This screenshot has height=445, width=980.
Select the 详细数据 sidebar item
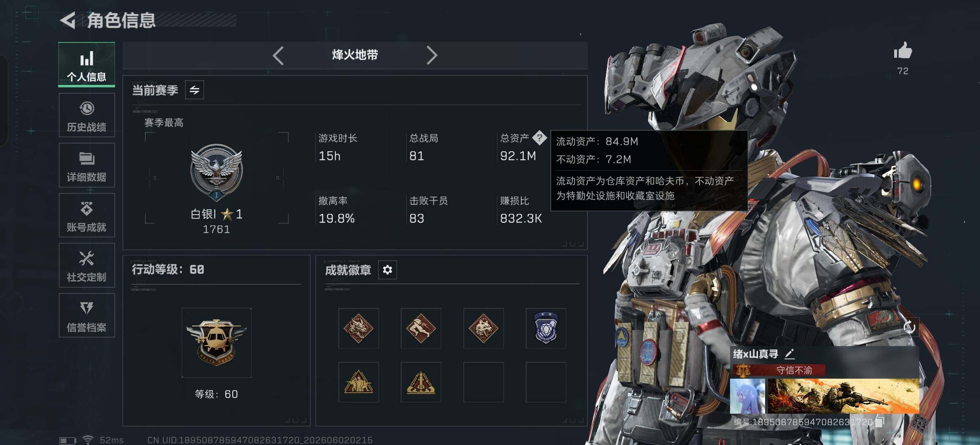(87, 165)
